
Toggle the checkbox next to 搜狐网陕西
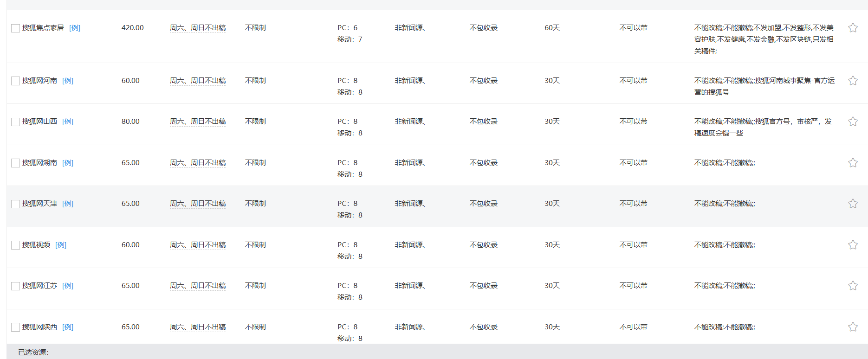15,327
